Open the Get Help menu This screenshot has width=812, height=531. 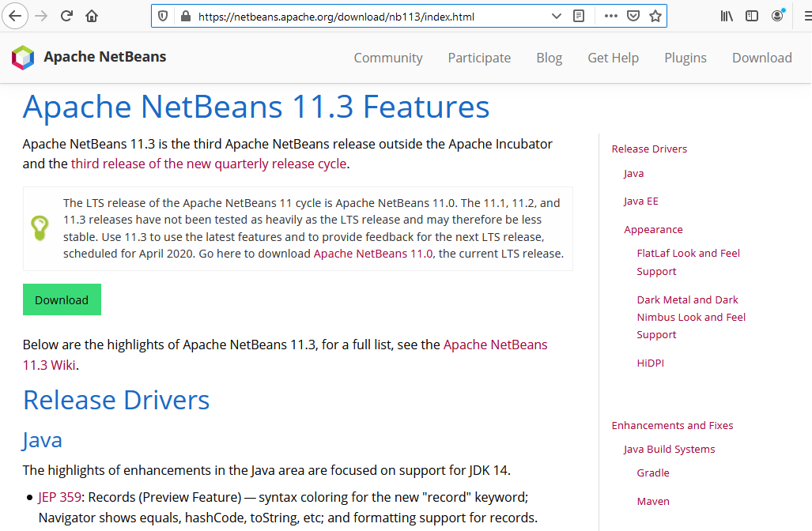[613, 58]
